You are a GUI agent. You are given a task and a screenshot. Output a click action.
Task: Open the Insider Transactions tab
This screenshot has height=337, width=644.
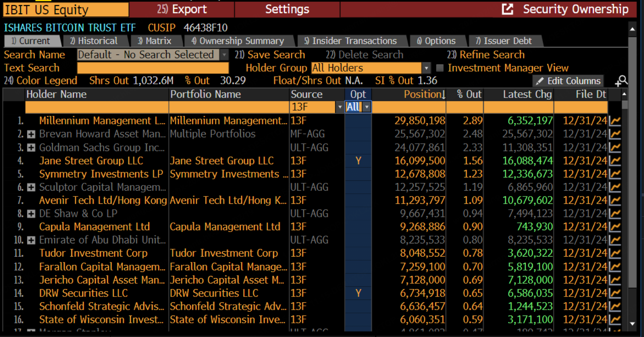(353, 40)
